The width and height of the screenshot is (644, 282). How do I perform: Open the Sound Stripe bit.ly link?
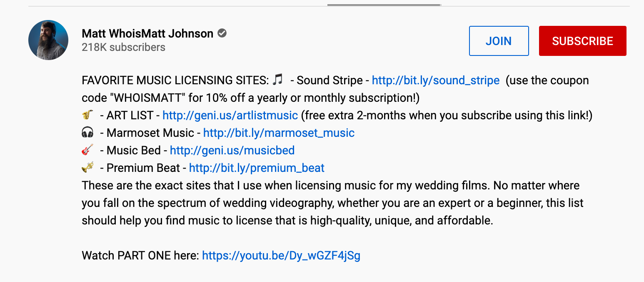point(435,80)
